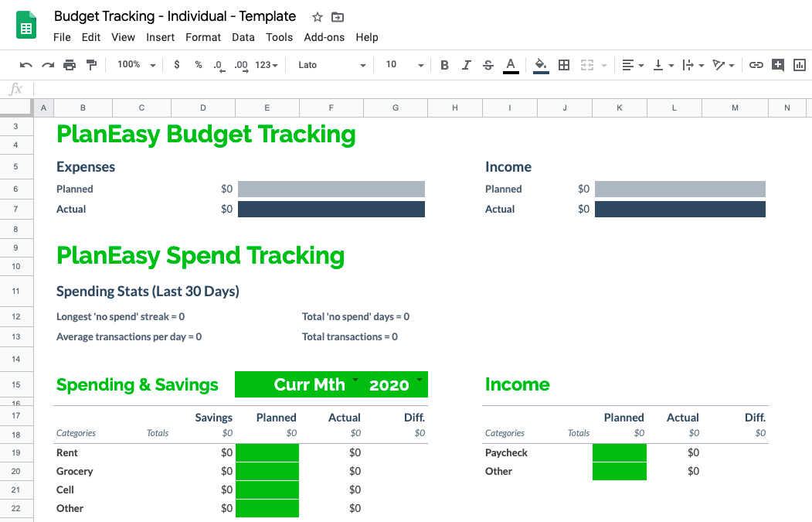Click the 'Grocery' category cell
Screen dimensions: 812x522
coord(75,471)
